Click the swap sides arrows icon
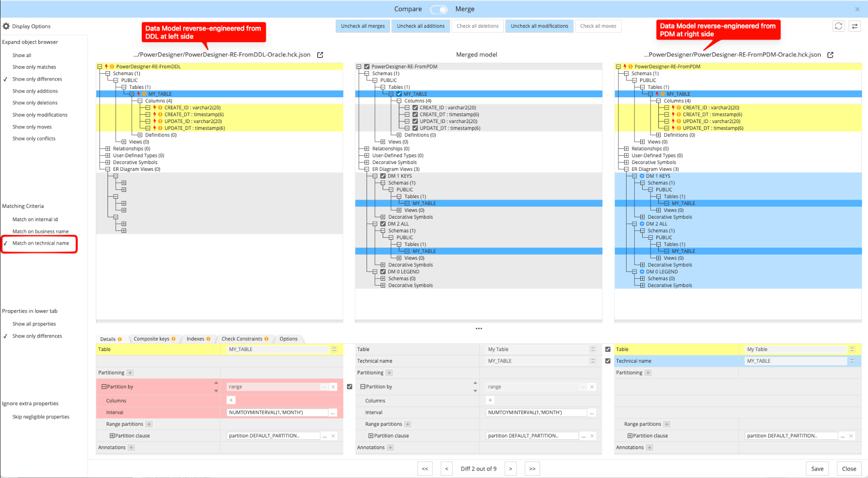The image size is (868, 478). click(855, 26)
